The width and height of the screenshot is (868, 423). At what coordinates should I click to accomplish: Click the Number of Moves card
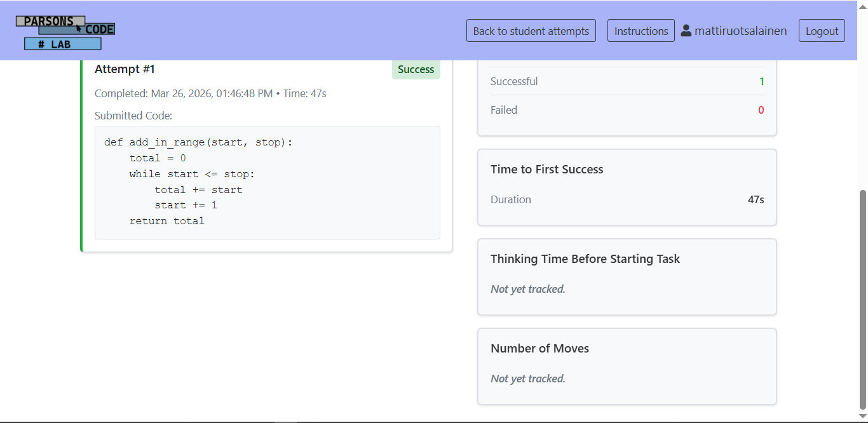pos(627,366)
